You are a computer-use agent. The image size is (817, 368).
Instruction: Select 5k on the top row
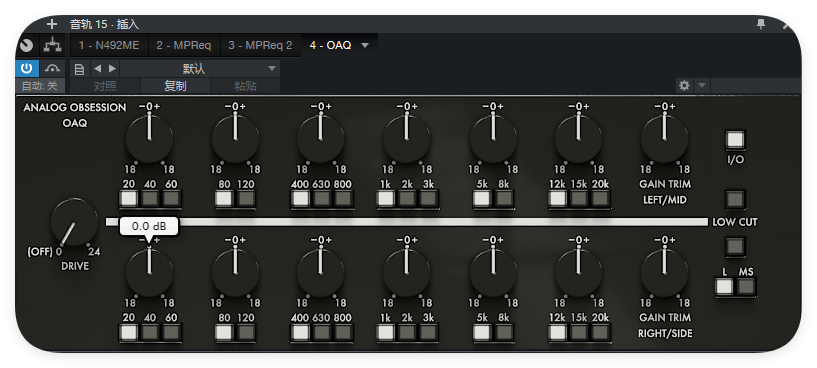482,199
